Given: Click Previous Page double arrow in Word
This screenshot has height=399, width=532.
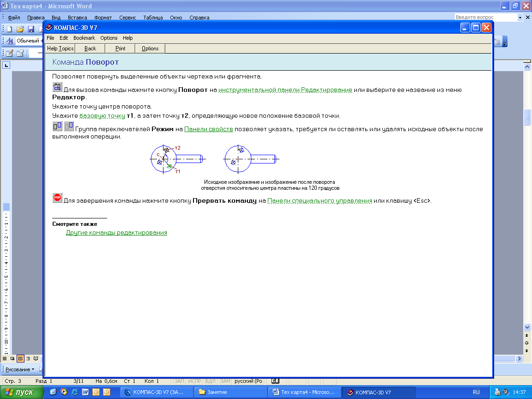Looking at the screenshot, I should [526, 335].
